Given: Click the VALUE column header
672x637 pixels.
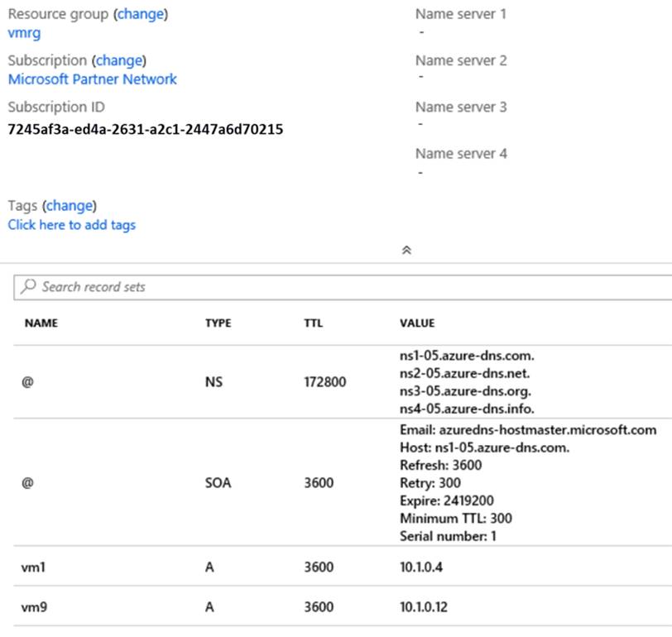Looking at the screenshot, I should click(417, 323).
